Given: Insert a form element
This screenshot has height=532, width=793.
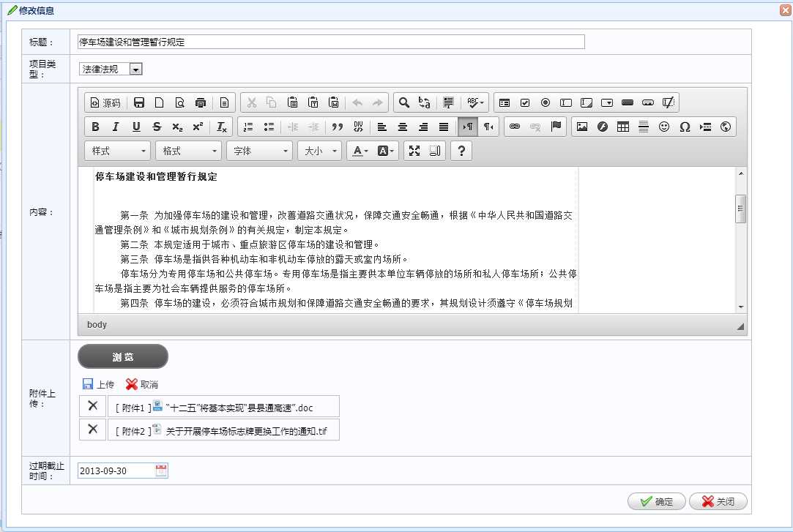Looking at the screenshot, I should coord(505,102).
